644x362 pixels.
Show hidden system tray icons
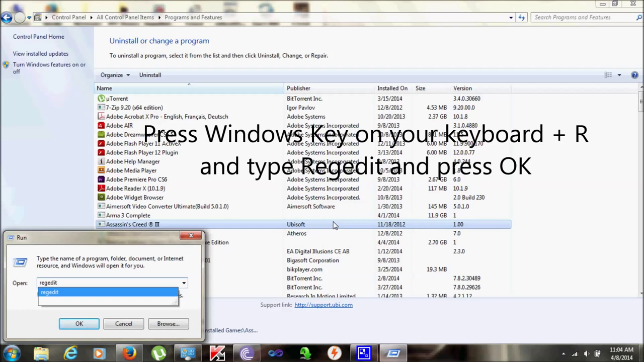(563, 354)
